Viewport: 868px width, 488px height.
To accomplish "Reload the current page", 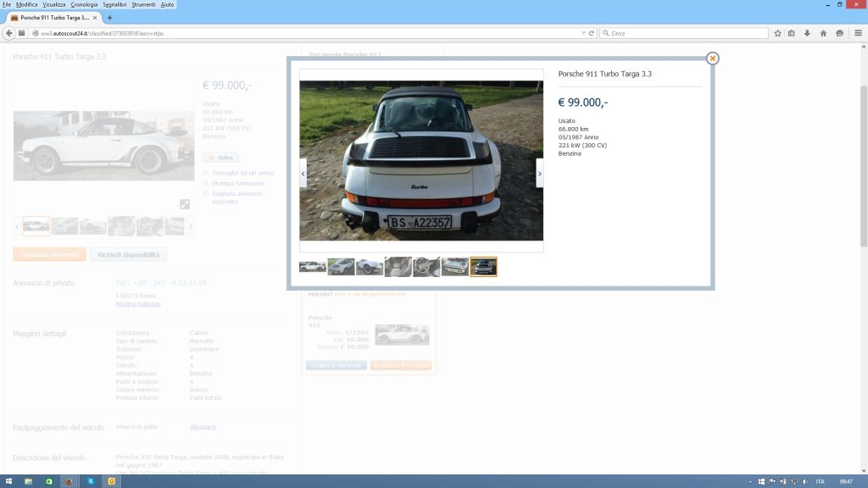I will click(x=591, y=33).
